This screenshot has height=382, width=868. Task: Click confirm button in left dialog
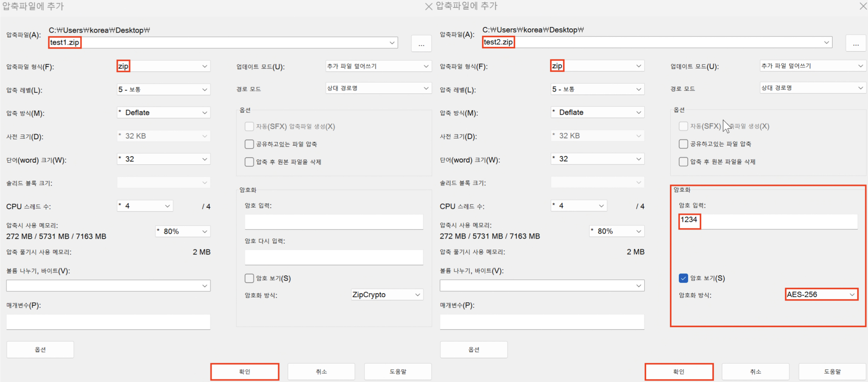pos(244,371)
